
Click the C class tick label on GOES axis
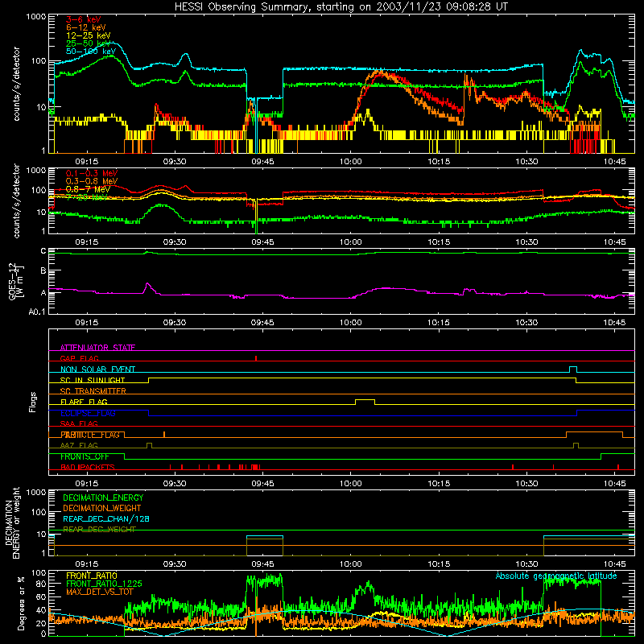(43, 251)
